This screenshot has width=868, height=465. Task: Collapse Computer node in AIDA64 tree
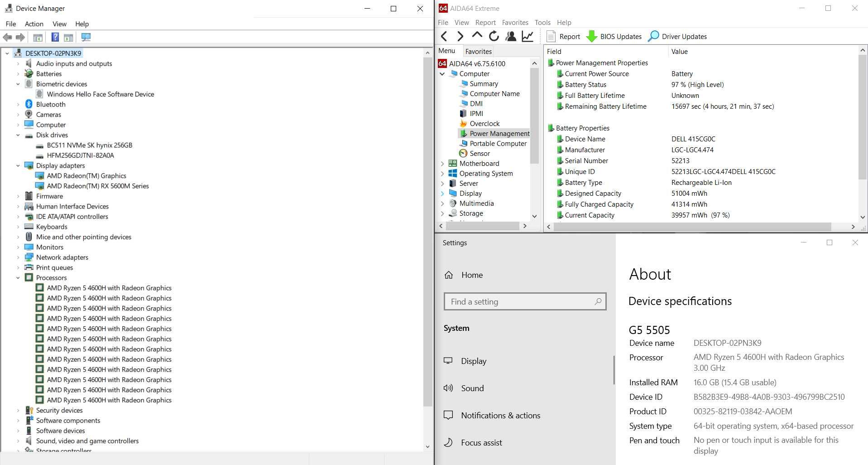coord(442,74)
